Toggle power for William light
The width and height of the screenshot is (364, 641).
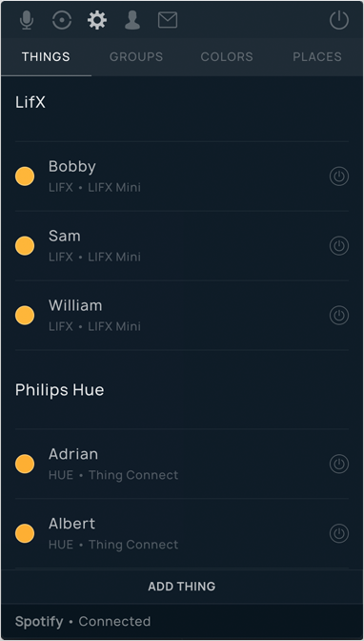pos(339,315)
